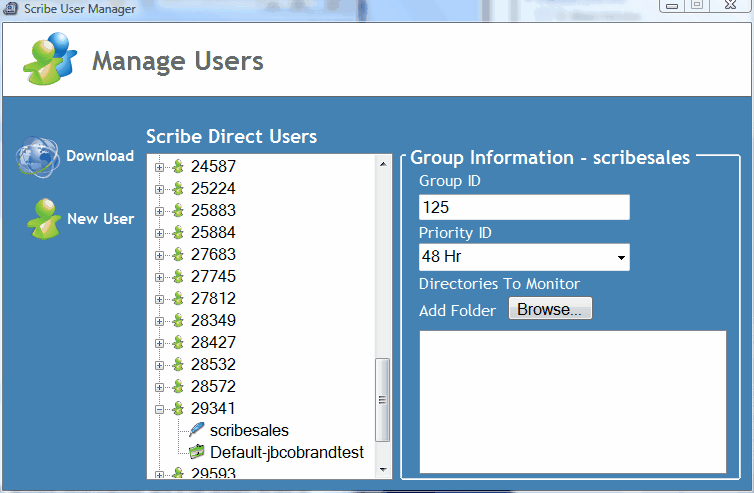Image resolution: width=754 pixels, height=493 pixels.
Task: Click the user list scrollbar up arrow
Action: click(x=383, y=164)
